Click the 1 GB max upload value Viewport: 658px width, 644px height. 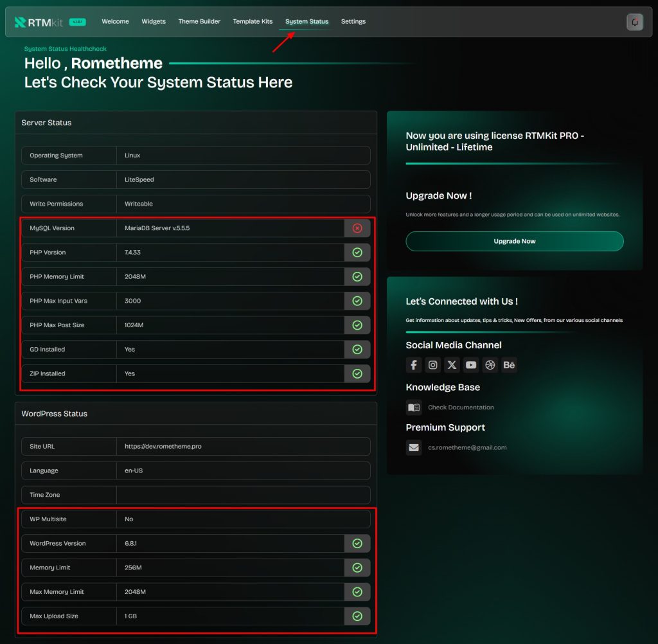tap(130, 616)
